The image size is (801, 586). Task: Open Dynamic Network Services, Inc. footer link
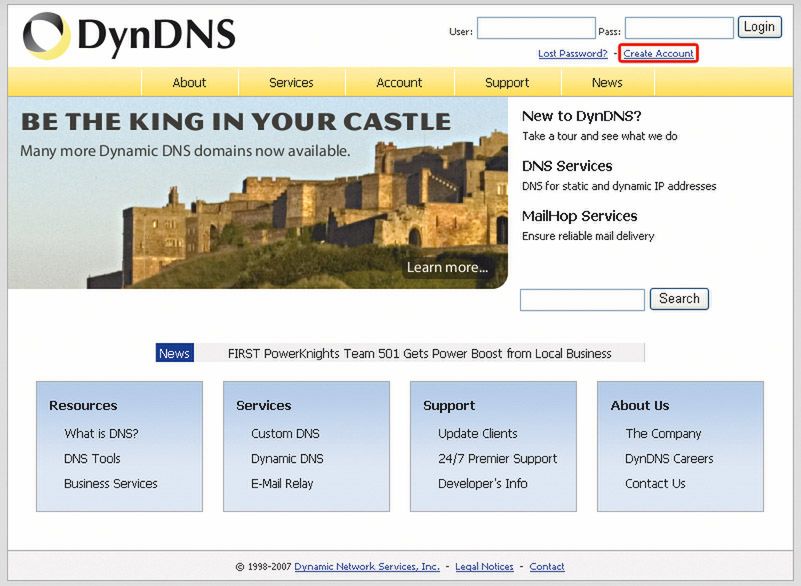click(x=367, y=567)
